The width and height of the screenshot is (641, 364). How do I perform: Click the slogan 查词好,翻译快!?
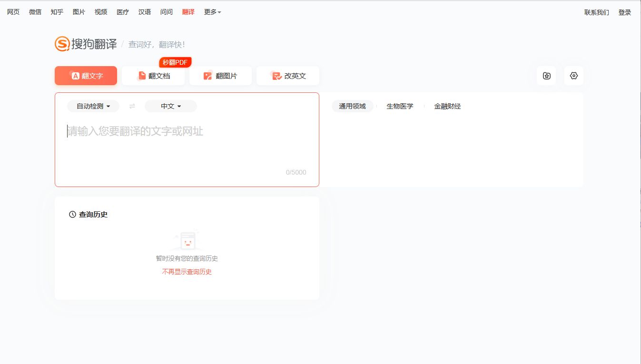click(157, 45)
